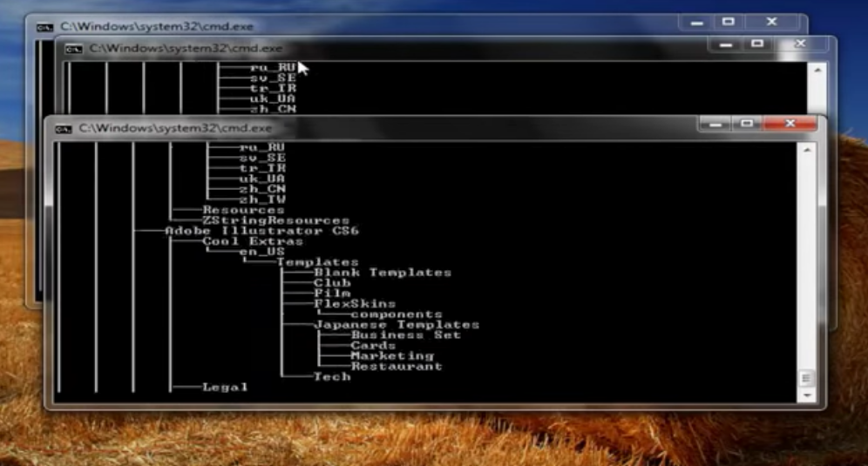Click the sv_SE line in the front cmd window
The width and height of the screenshot is (868, 466).
(261, 158)
